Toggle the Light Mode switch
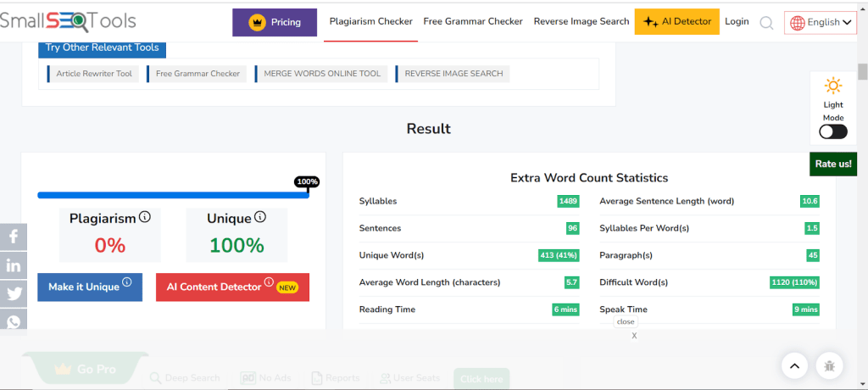868x390 pixels. click(x=832, y=131)
